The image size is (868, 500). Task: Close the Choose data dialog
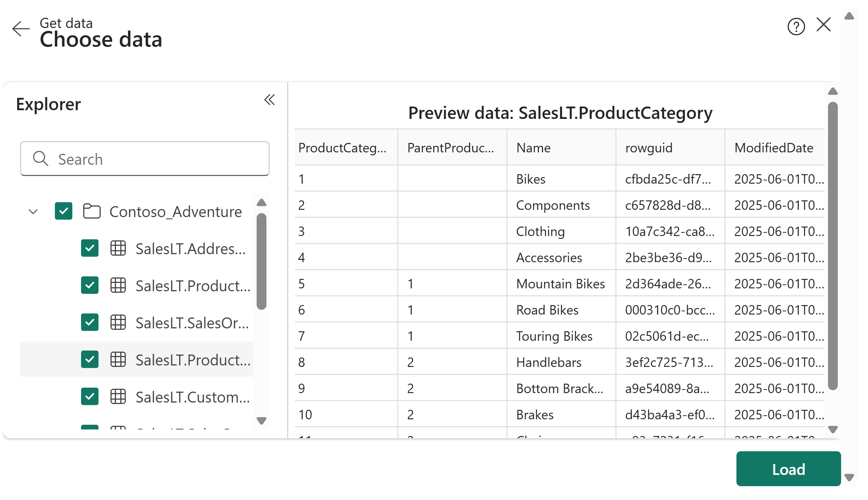pyautogui.click(x=823, y=25)
